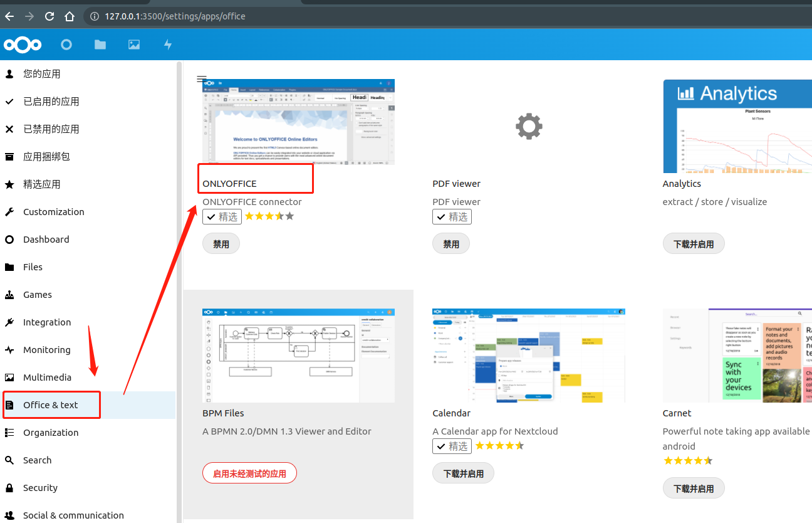Download and enable the Carnet app
Image resolution: width=812 pixels, height=523 pixels.
point(694,489)
